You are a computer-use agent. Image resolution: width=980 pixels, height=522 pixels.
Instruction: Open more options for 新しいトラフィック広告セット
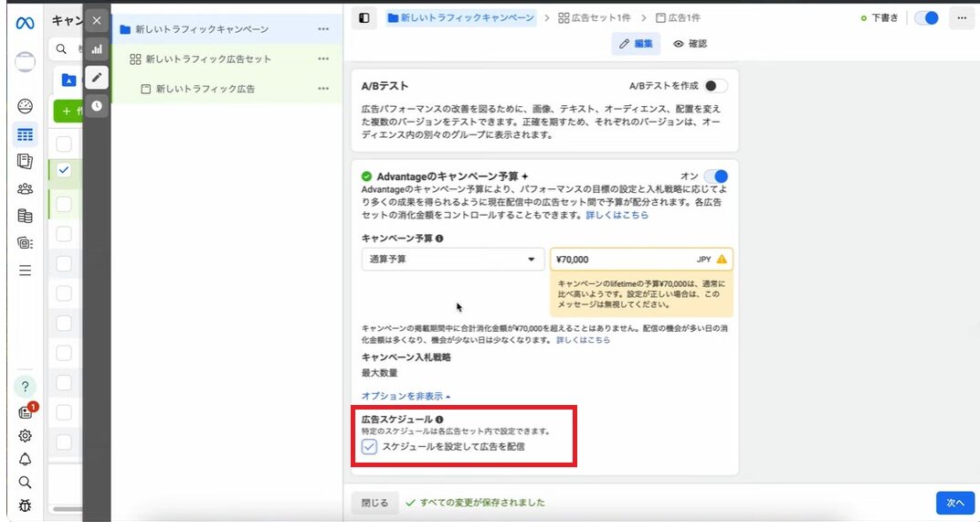pos(323,59)
